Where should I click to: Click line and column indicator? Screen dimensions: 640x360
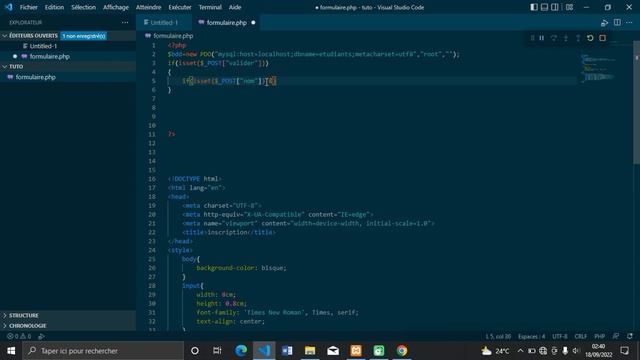point(498,336)
